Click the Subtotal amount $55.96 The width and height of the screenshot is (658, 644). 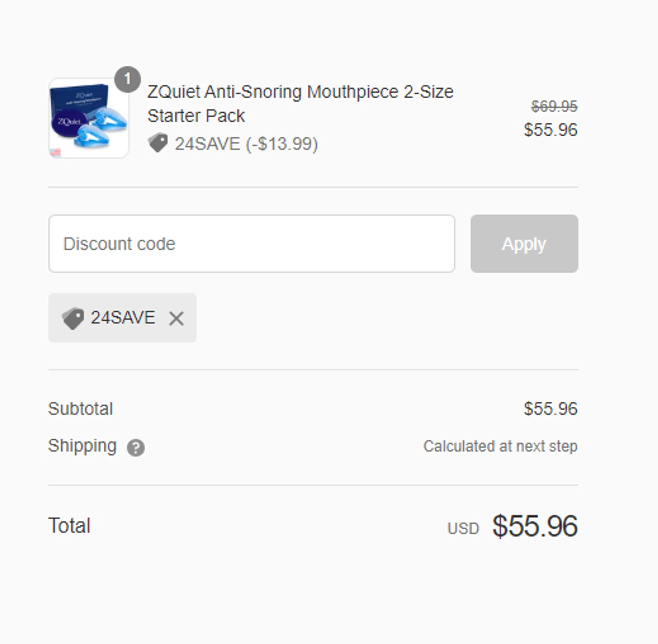tap(551, 409)
